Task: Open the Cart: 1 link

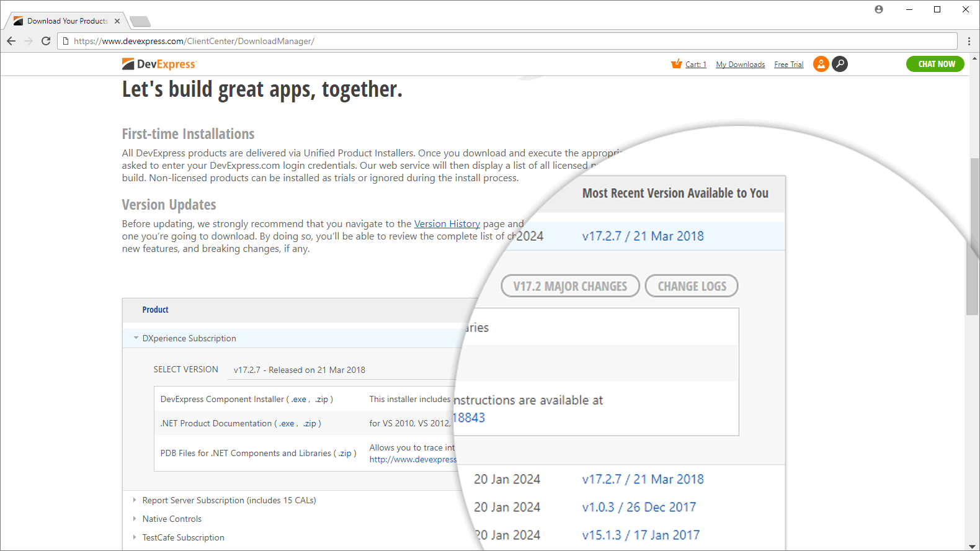Action: 696,65
